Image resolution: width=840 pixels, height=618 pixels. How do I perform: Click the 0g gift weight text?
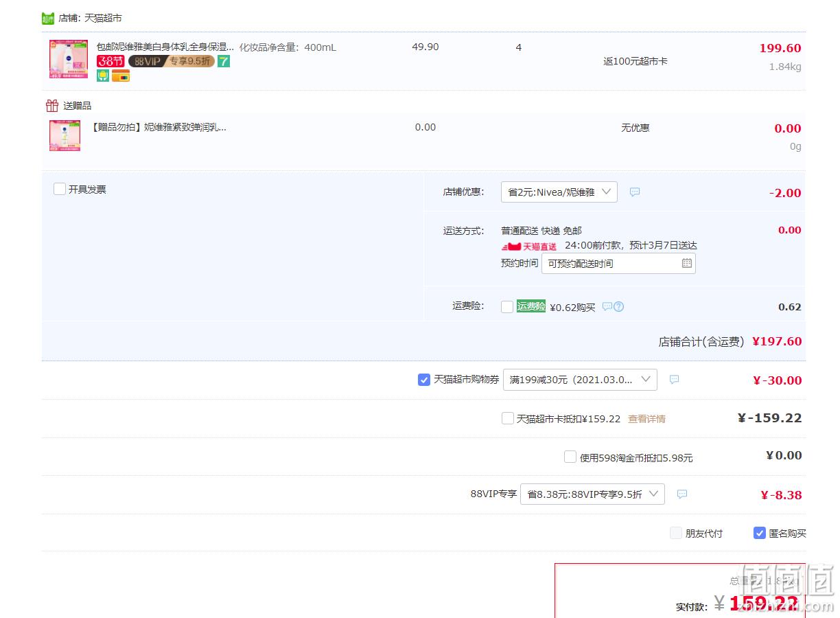point(795,146)
